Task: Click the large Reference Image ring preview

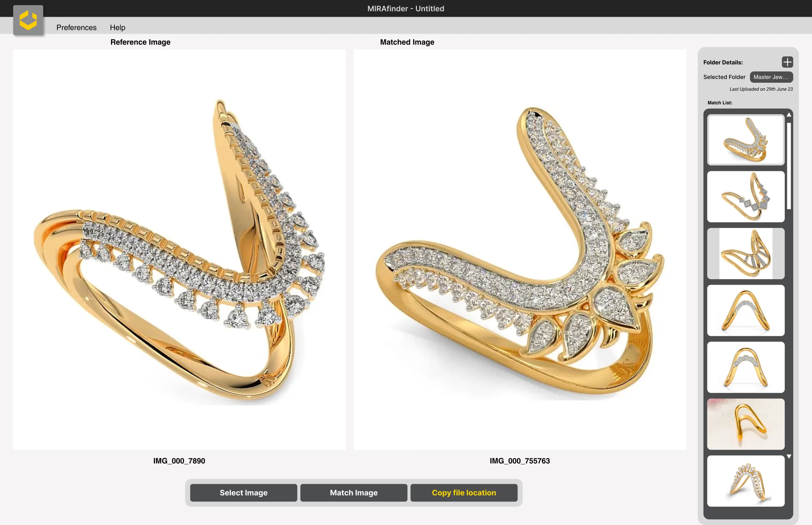Action: pyautogui.click(x=179, y=250)
